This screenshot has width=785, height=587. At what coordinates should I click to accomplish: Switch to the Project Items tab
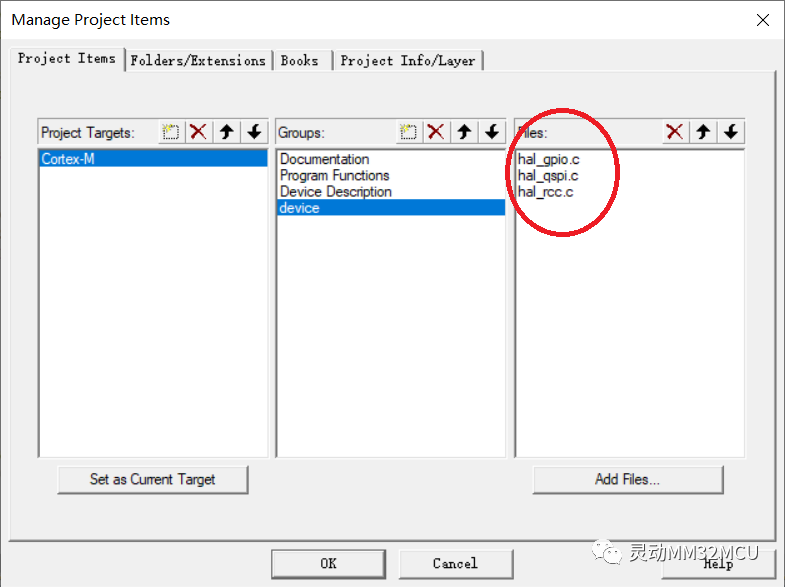(67, 59)
